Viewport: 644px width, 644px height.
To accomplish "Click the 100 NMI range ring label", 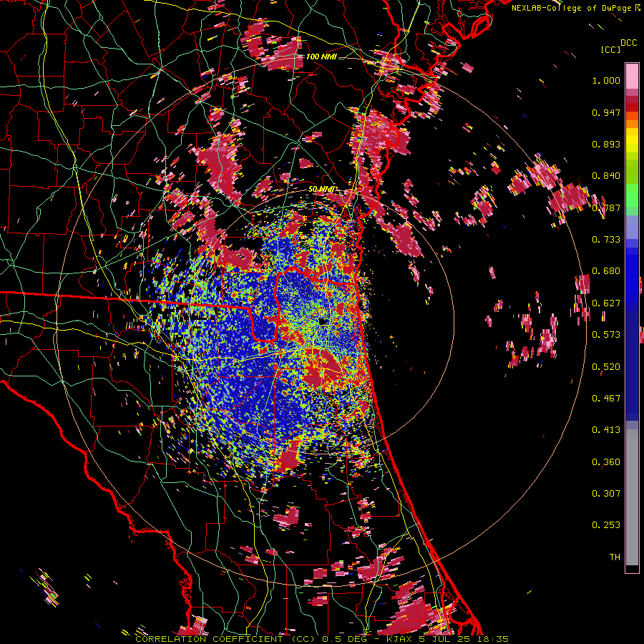I will click(321, 57).
